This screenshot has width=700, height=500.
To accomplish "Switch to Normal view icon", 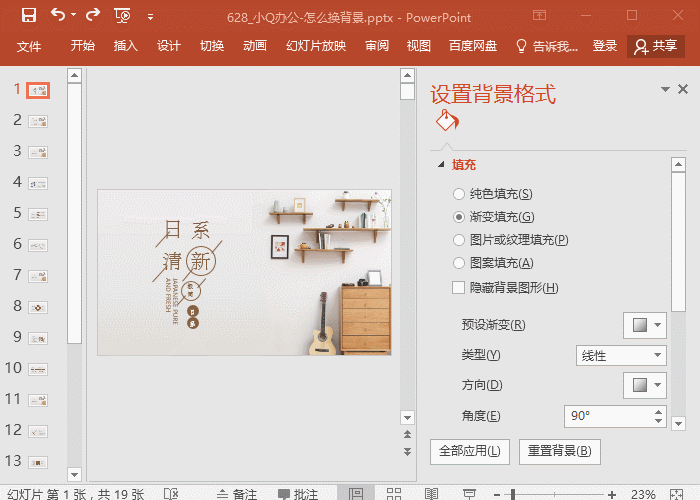I will 356,493.
